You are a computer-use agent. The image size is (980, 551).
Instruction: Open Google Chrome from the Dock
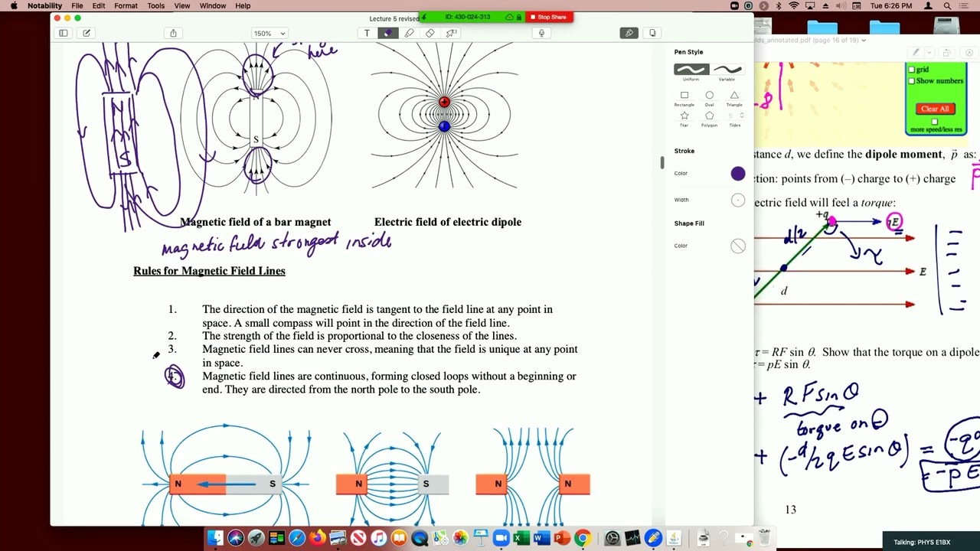[583, 538]
